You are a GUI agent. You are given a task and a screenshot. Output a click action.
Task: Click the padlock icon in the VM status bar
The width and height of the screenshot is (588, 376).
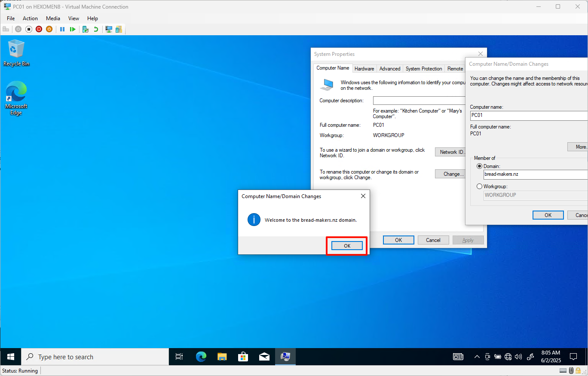[x=578, y=370]
